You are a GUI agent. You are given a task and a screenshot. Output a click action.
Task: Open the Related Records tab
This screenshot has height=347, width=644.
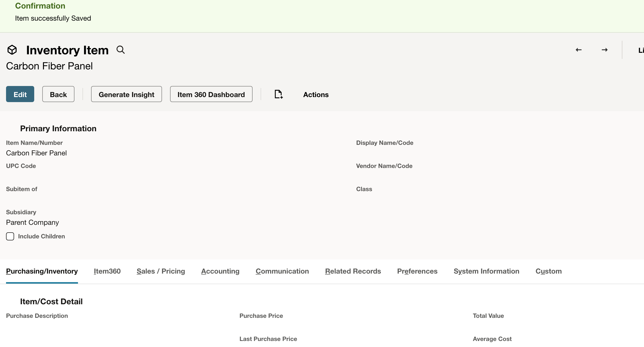[353, 271]
